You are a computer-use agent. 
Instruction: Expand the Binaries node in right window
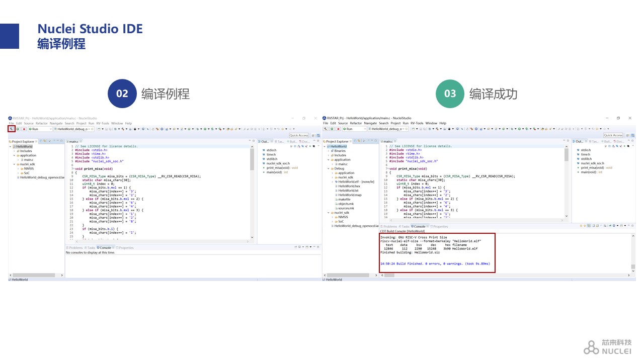tap(329, 151)
